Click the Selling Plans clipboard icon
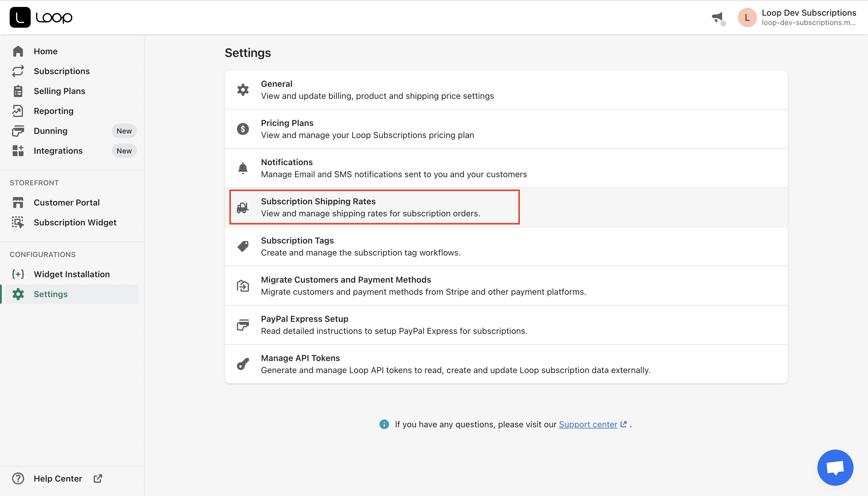The height and width of the screenshot is (496, 868). click(x=18, y=91)
